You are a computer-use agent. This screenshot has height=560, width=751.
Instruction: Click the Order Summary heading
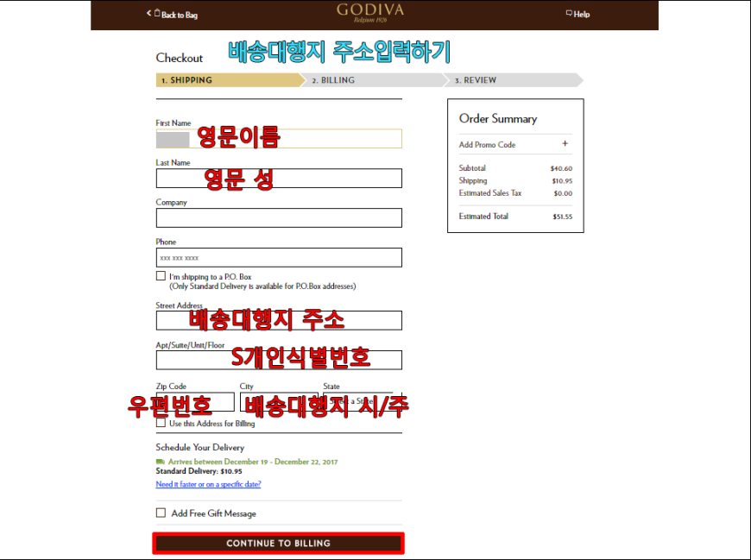click(498, 119)
